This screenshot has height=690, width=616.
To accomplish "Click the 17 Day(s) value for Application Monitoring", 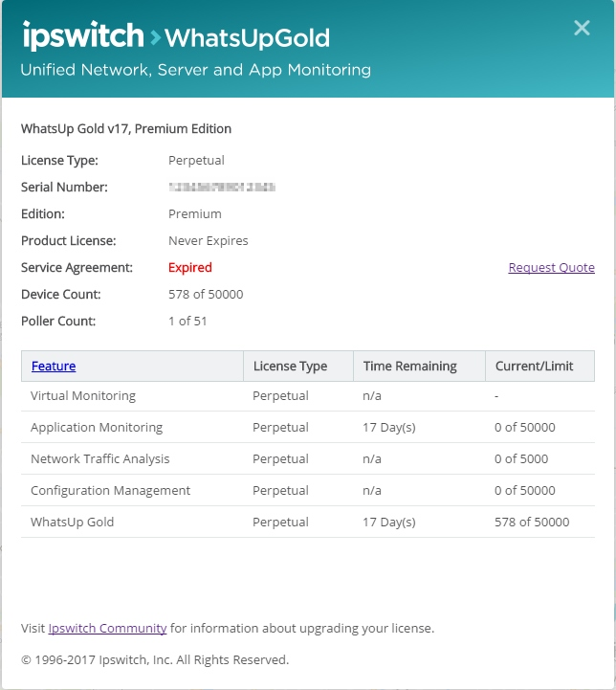I will point(389,428).
